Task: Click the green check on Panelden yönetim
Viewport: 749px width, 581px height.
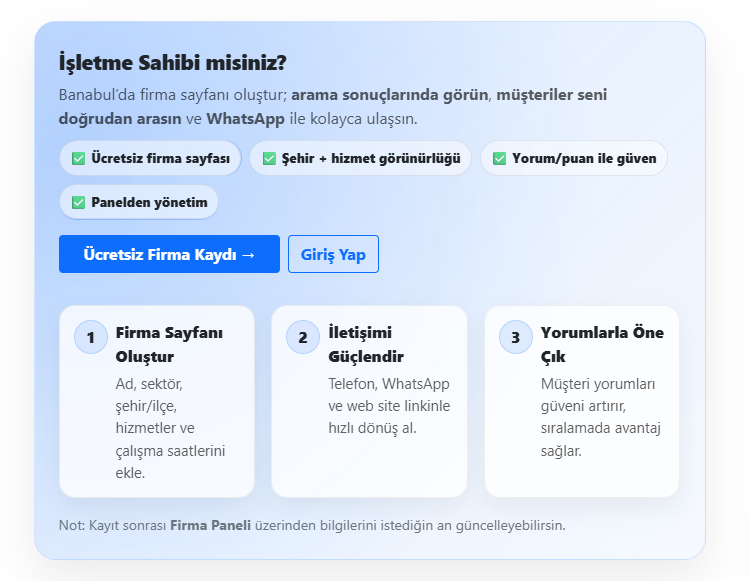Action: click(78, 202)
